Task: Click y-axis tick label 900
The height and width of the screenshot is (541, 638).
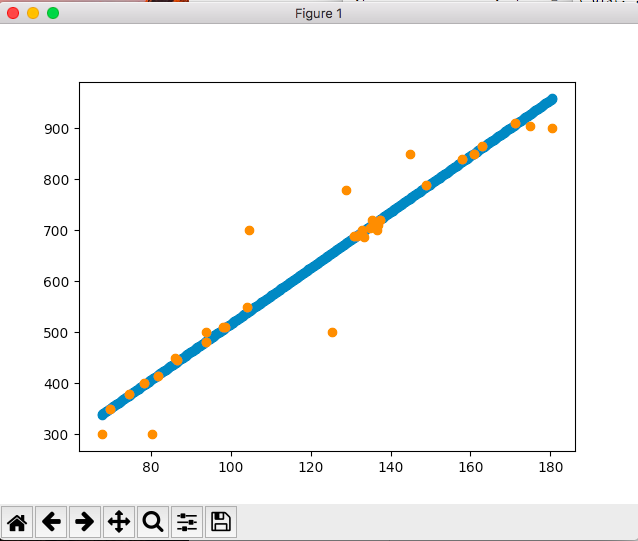Action: pyautogui.click(x=57, y=129)
